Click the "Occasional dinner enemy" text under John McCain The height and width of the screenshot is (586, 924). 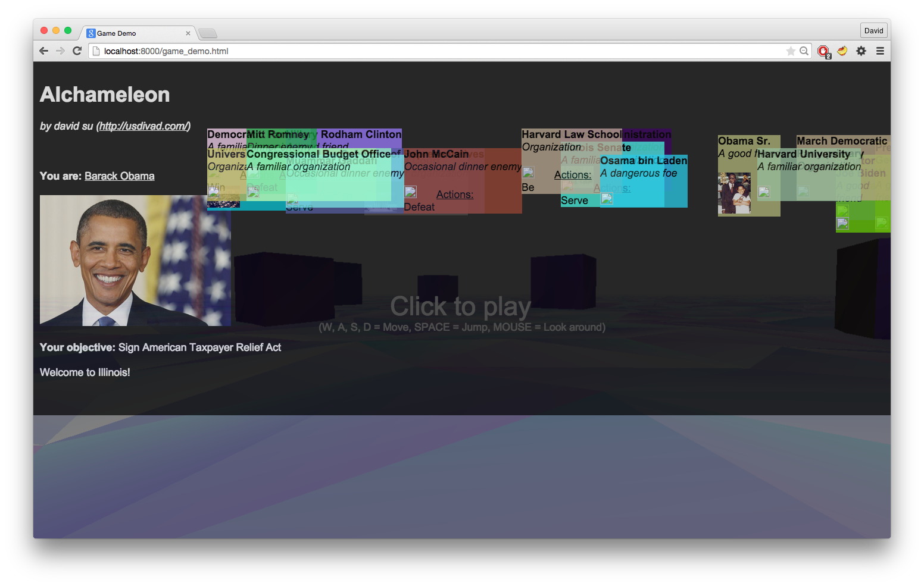(x=463, y=167)
